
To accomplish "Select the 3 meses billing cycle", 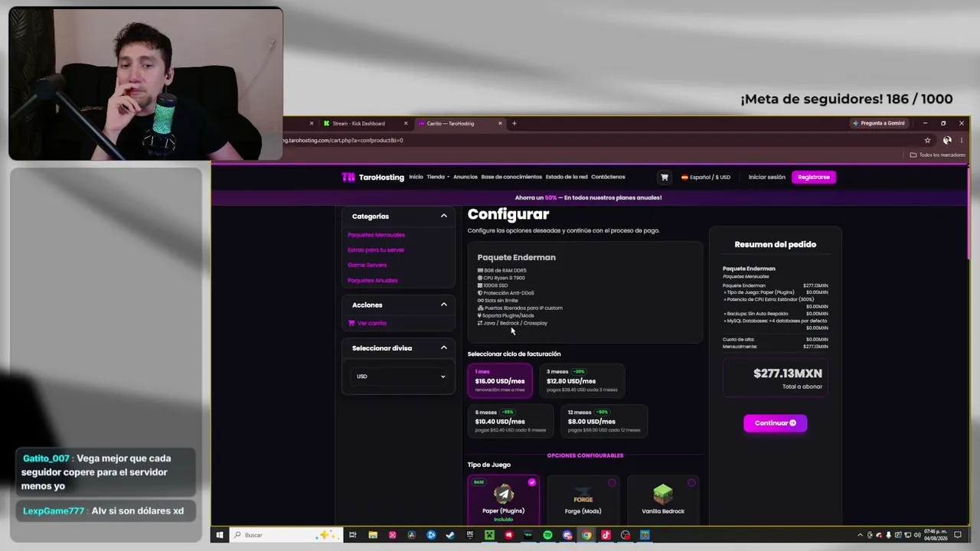I will 582,380.
